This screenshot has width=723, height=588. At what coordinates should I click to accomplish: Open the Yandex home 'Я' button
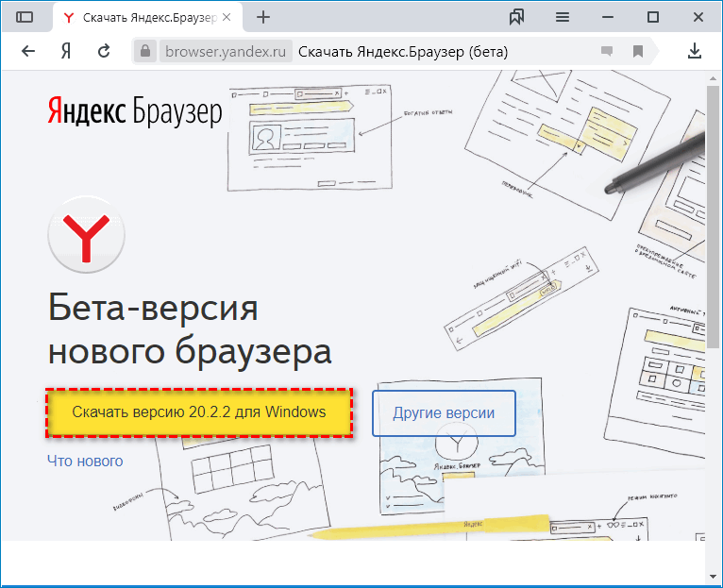(x=66, y=51)
